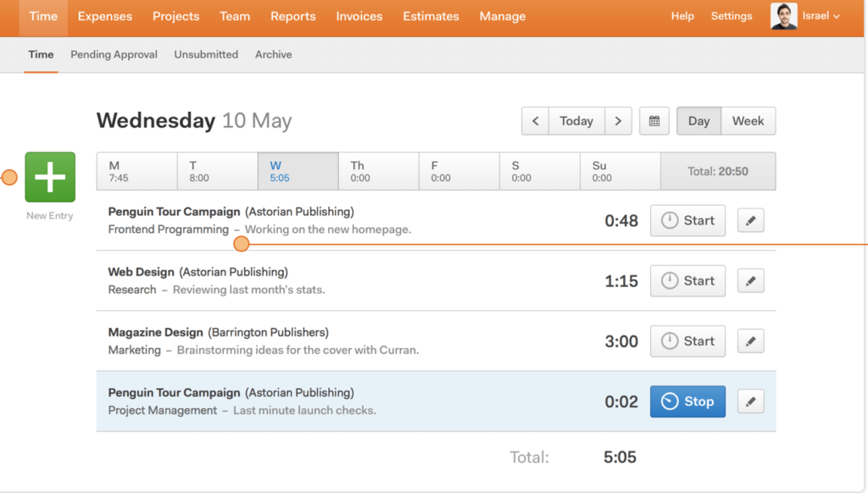Stop the running Project Management timer
Viewport: 868px width, 493px height.
687,402
